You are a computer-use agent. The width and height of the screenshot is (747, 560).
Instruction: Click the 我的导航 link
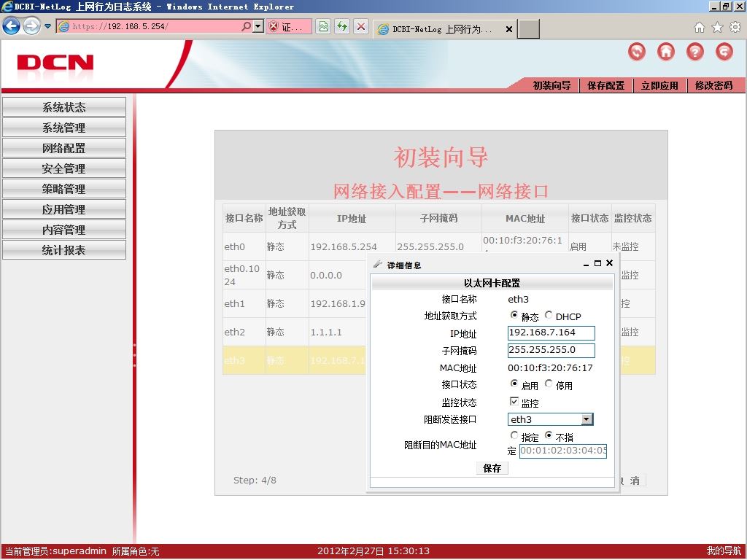tap(724, 551)
